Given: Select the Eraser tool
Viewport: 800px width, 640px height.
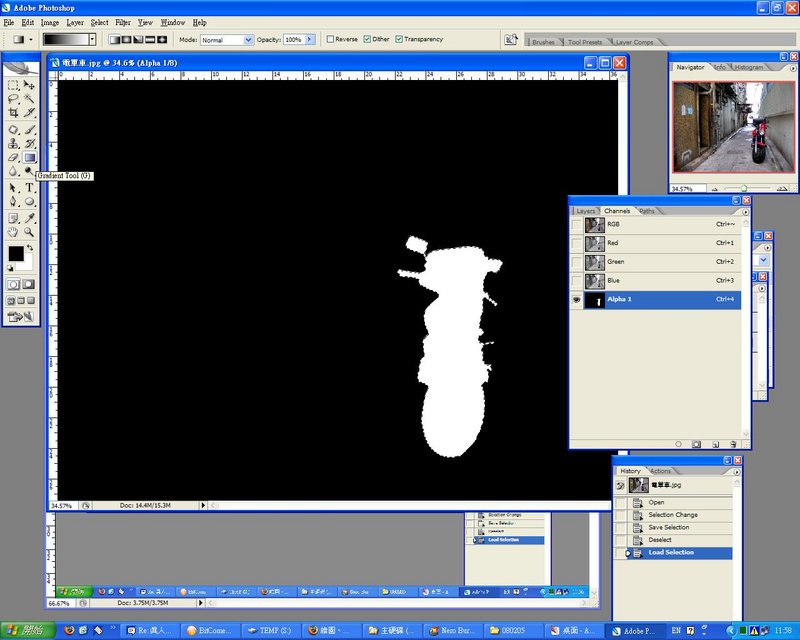Looking at the screenshot, I should 13,157.
